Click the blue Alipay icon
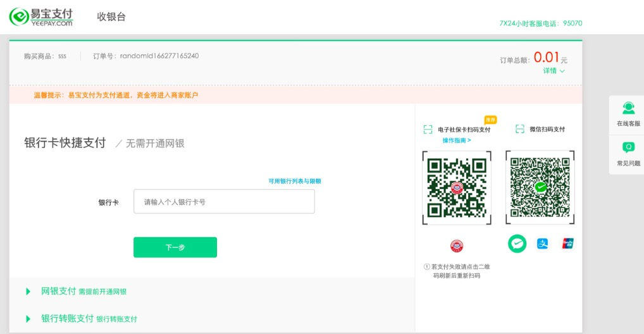The width and height of the screenshot is (644, 334). click(543, 244)
